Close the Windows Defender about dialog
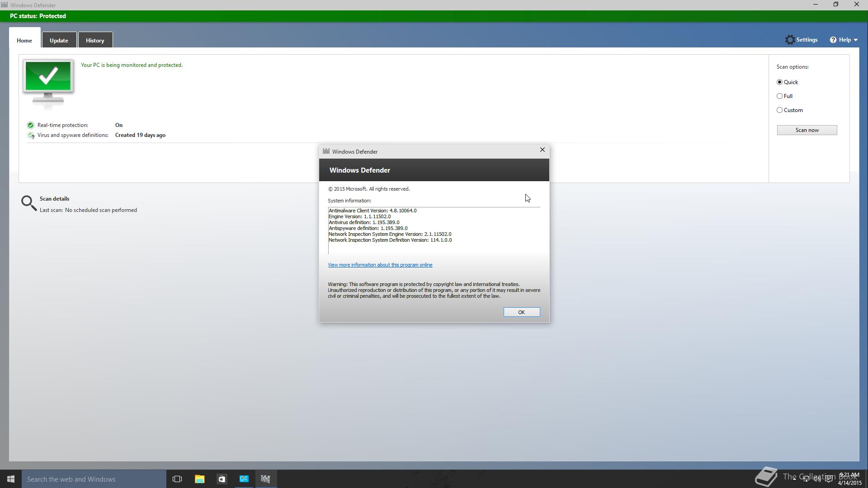This screenshot has height=488, width=868. pos(542,150)
